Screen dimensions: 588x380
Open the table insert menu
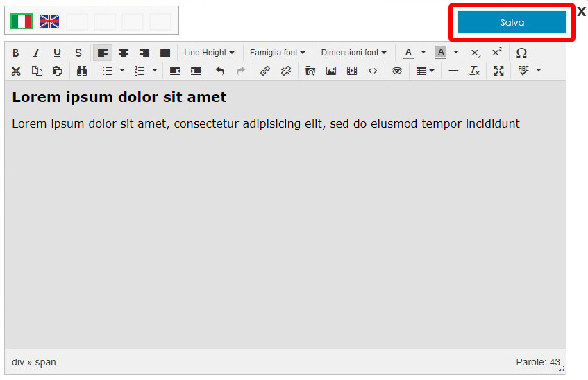(x=425, y=71)
